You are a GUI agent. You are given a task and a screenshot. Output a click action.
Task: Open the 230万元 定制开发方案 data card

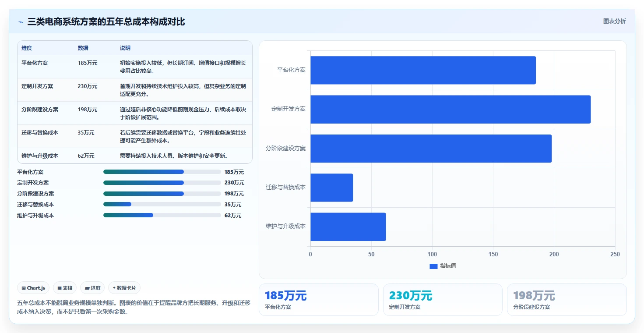click(x=443, y=300)
